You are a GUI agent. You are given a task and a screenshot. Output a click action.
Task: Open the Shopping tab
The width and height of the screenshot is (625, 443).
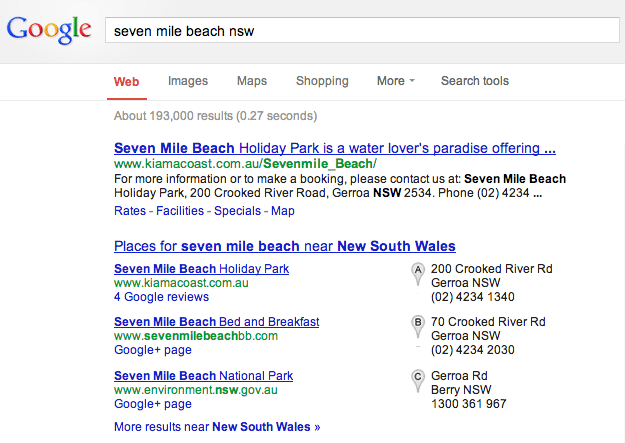coord(322,81)
